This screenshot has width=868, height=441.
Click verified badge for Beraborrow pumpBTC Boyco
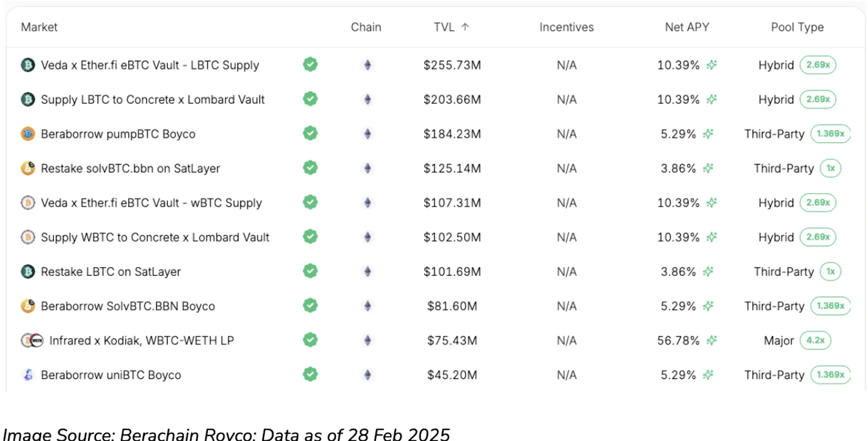click(x=310, y=133)
